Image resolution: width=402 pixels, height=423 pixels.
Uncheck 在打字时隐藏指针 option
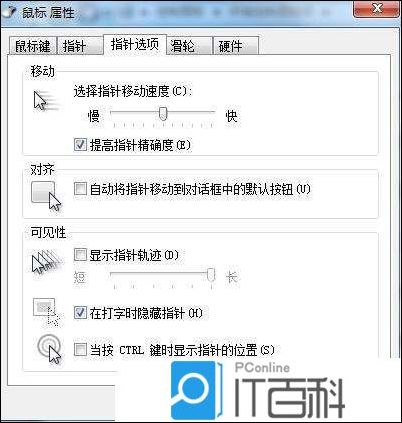click(x=80, y=313)
